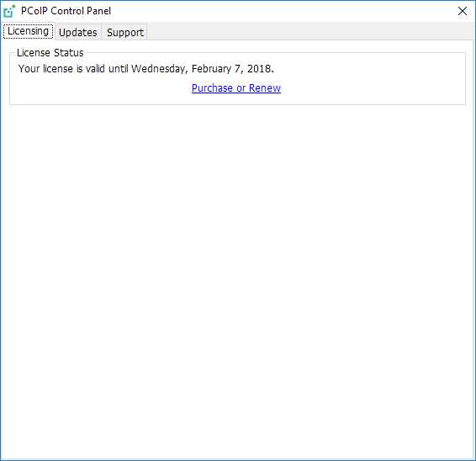Click the License Status group label
This screenshot has width=476, height=461.
point(50,53)
